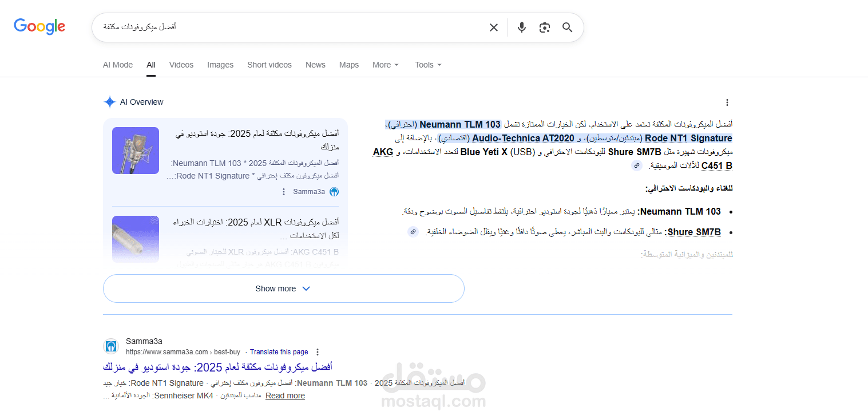Click the magnifier search icon
The image size is (868, 419).
click(x=567, y=27)
